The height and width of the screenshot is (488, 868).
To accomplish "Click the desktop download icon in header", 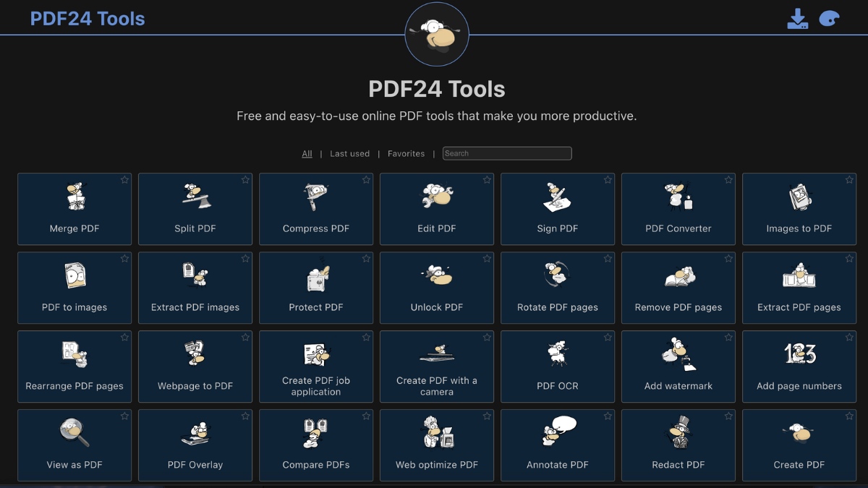I will (x=798, y=19).
